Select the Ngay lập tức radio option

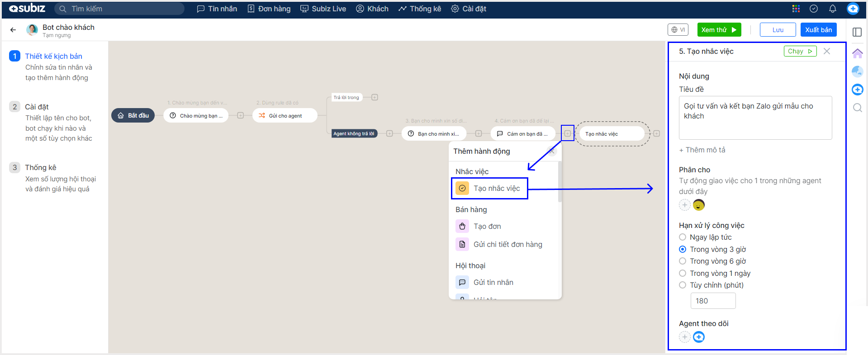683,237
